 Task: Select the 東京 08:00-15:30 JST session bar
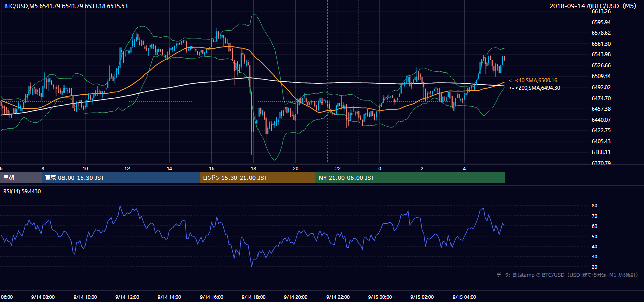[x=121, y=178]
